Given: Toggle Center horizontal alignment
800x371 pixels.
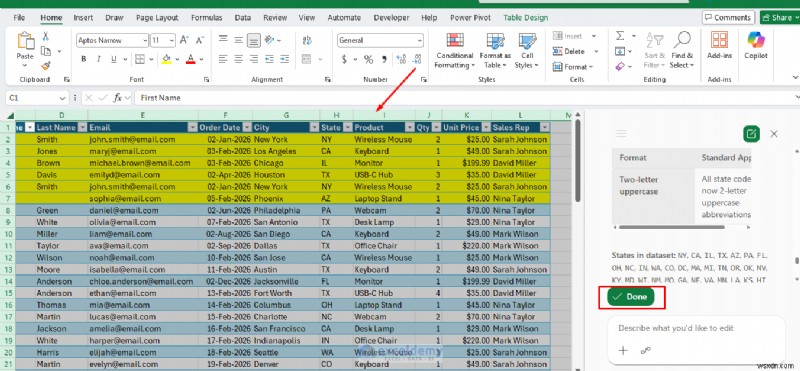Looking at the screenshot, I should coord(238,59).
